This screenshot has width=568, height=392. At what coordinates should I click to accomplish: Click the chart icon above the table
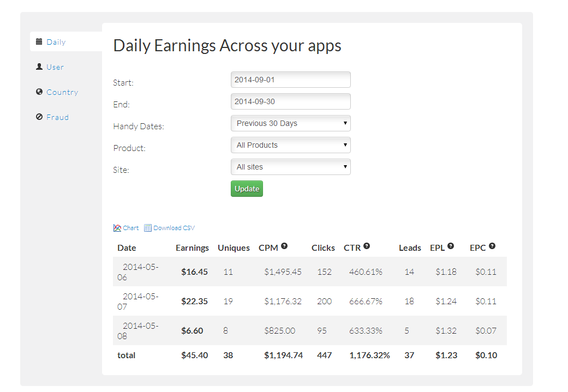pos(117,228)
